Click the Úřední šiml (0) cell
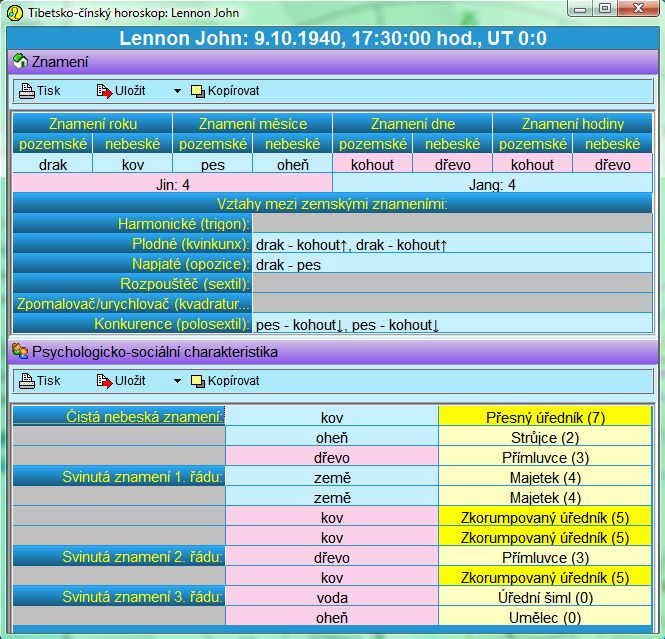Screen dimensions: 665x639 pyautogui.click(x=545, y=597)
